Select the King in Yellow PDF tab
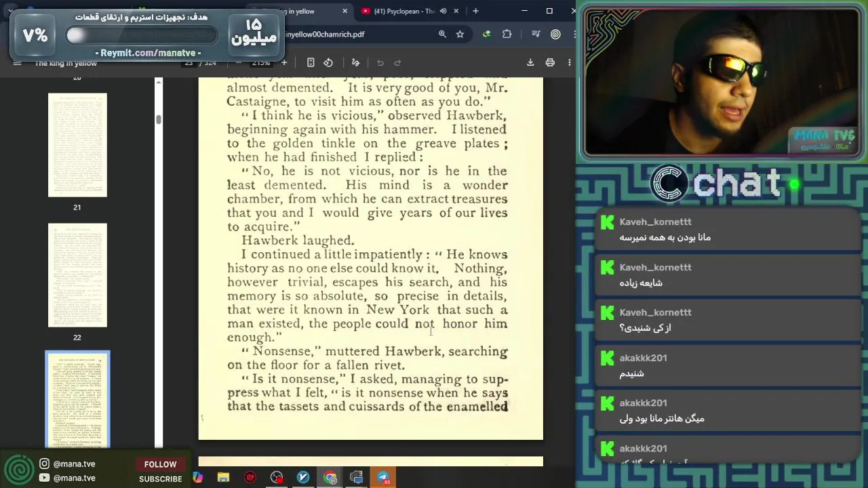This screenshot has height=488, width=868. tap(302, 11)
